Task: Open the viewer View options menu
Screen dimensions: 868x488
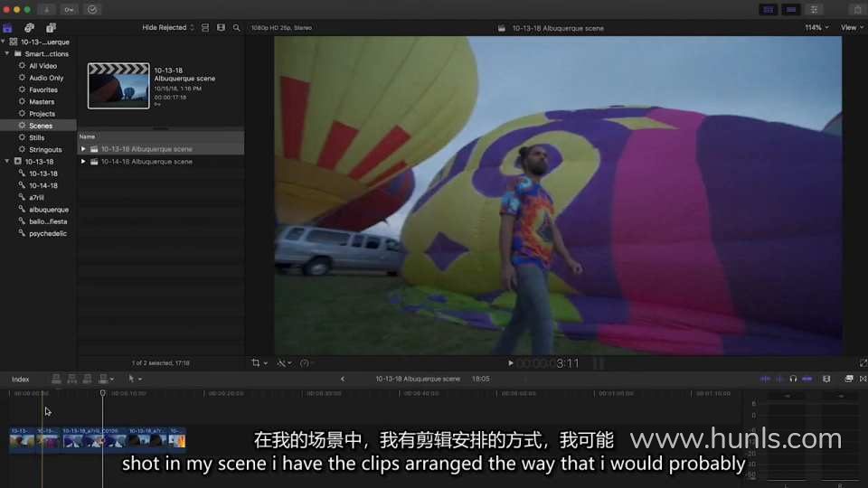Action: [852, 28]
